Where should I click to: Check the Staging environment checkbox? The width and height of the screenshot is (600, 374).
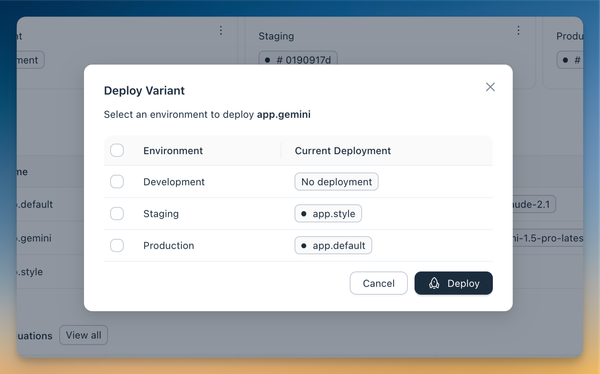coord(117,213)
